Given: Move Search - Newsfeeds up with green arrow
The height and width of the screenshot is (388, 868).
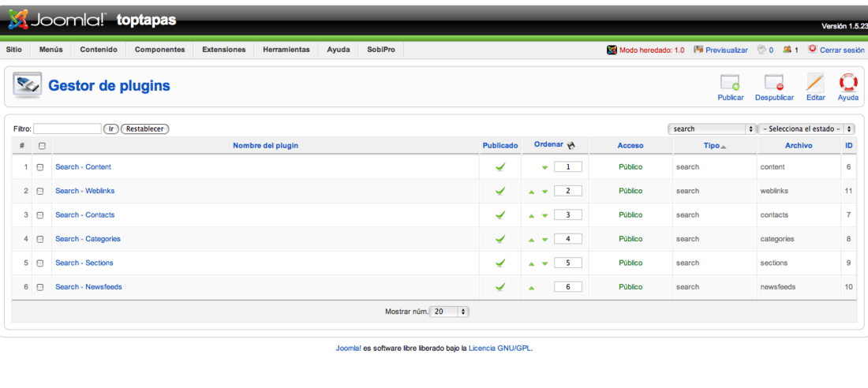Looking at the screenshot, I should [x=531, y=287].
